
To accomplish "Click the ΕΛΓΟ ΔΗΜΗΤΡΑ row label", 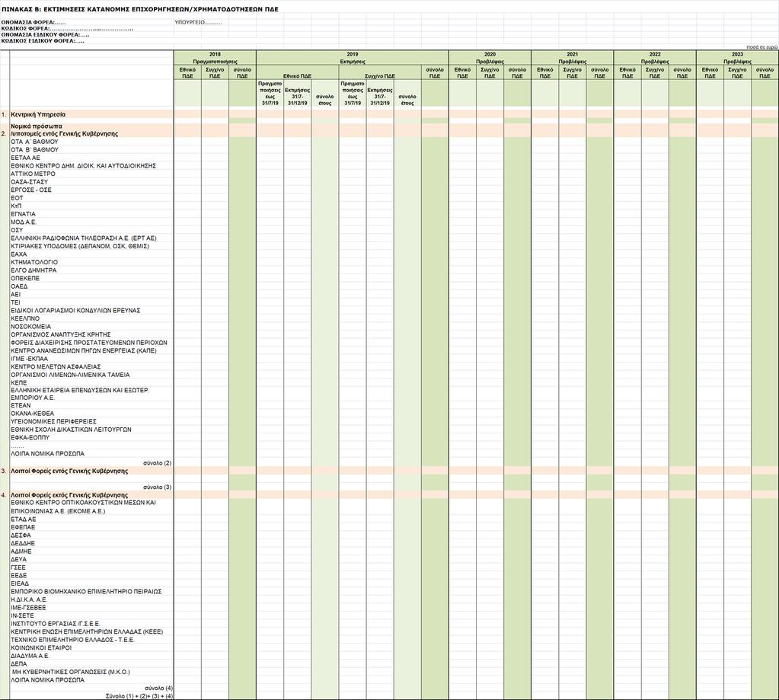I will pos(34,270).
